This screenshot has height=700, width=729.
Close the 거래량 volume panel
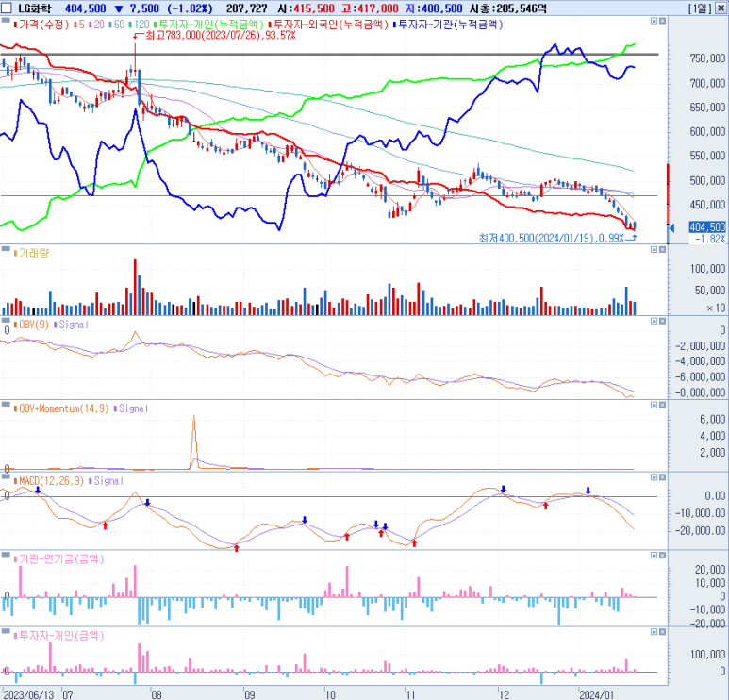tap(663, 250)
